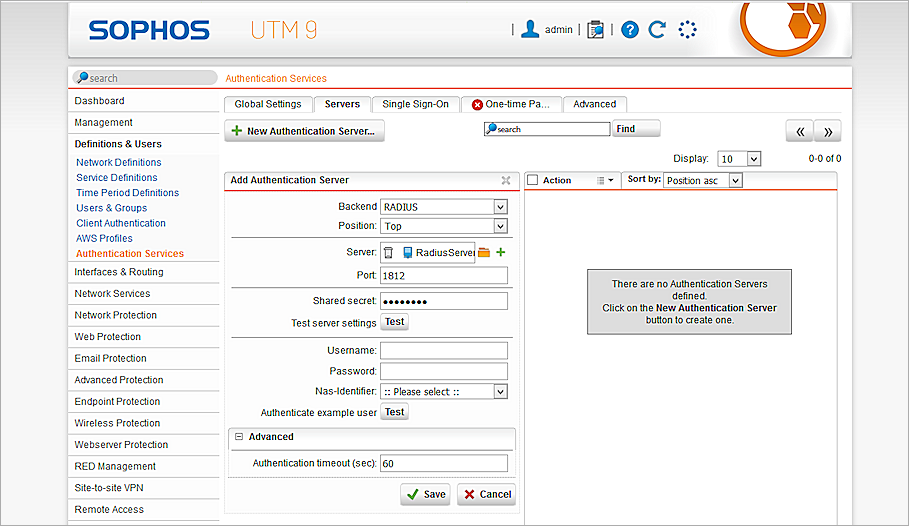Open the orange folder object browser icon

coord(484,253)
